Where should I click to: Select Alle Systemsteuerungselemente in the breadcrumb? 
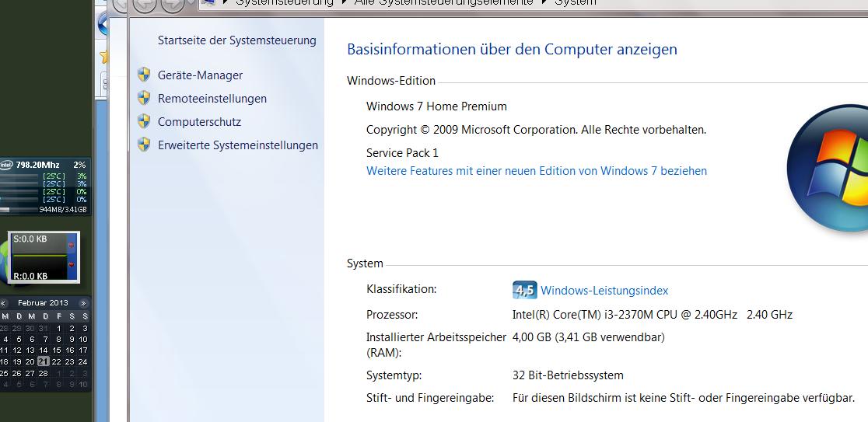tap(443, 2)
